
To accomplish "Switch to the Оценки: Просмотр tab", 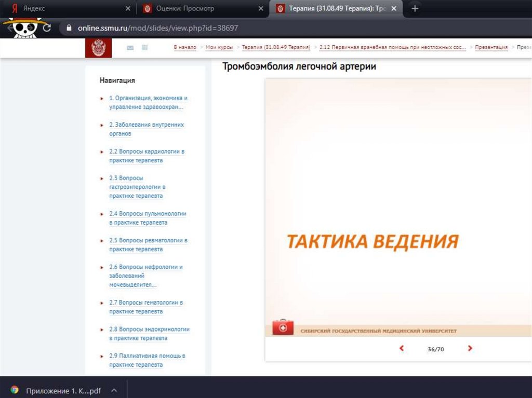I will coord(203,8).
